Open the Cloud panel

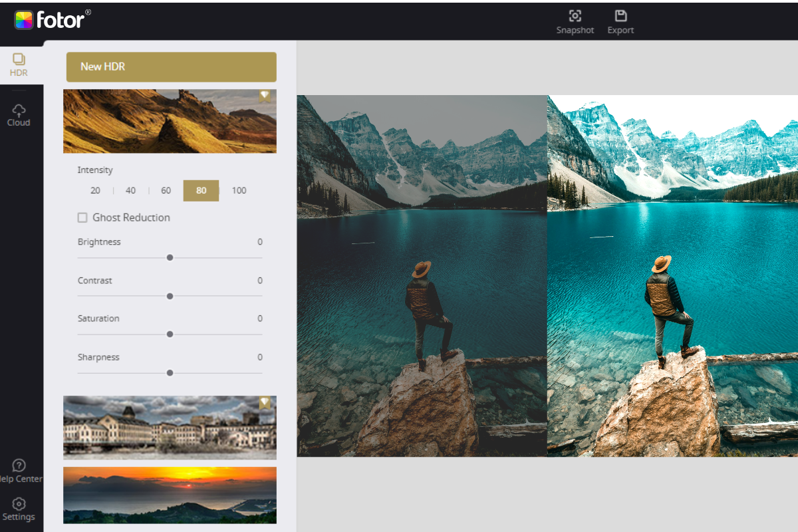[18, 113]
